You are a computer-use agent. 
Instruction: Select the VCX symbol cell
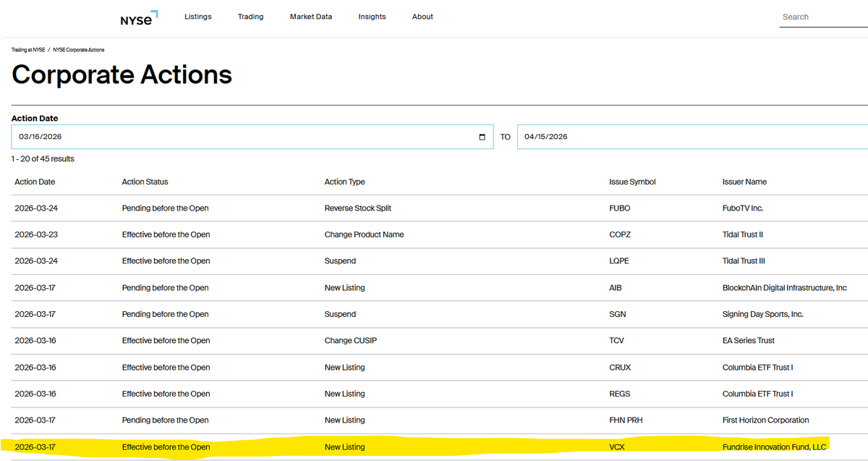tap(617, 447)
